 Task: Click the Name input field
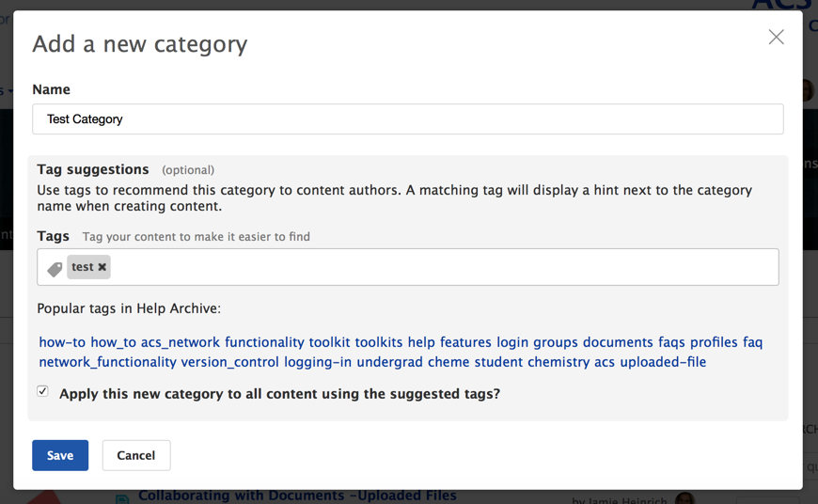tap(407, 119)
